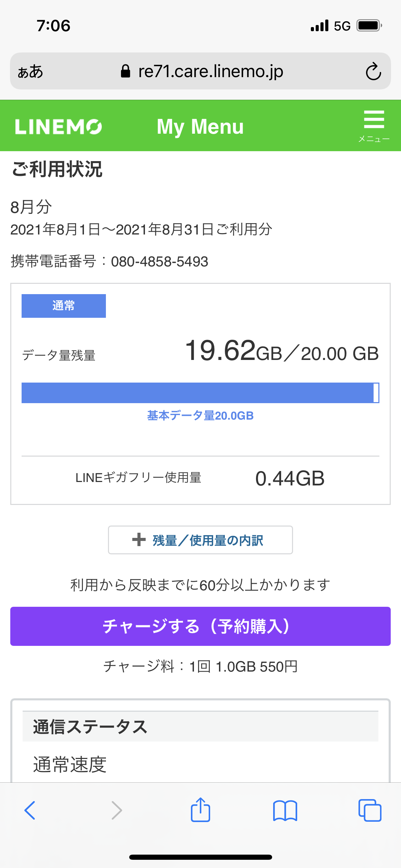Image resolution: width=401 pixels, height=868 pixels.
Task: Tap the phone number 080-4858-5493
Action: 159,262
